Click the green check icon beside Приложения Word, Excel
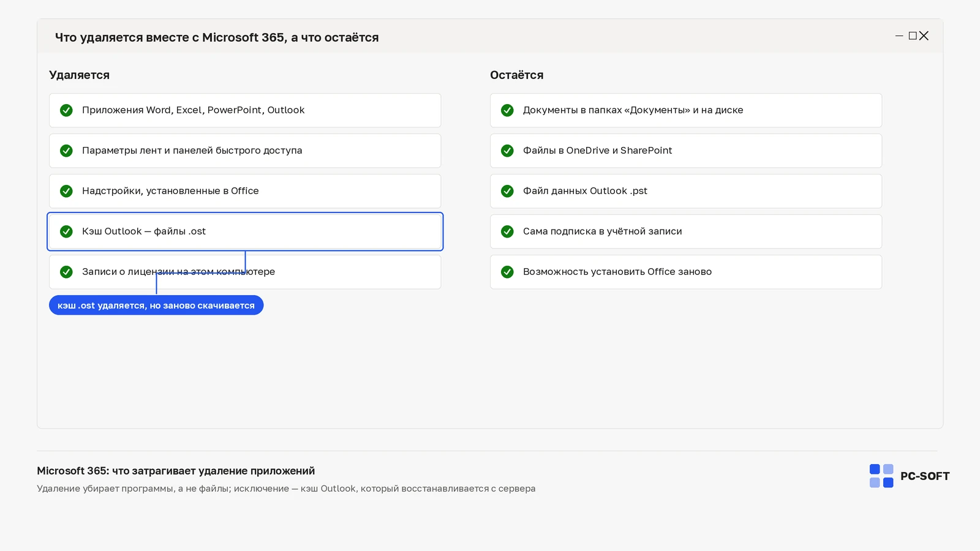The image size is (980, 551). tap(66, 110)
